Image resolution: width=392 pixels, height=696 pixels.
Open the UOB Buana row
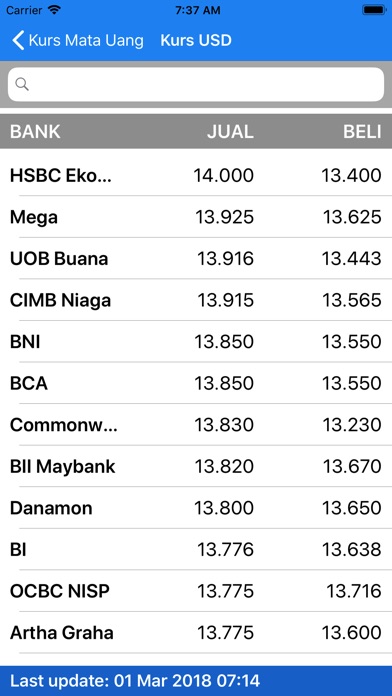(196, 258)
